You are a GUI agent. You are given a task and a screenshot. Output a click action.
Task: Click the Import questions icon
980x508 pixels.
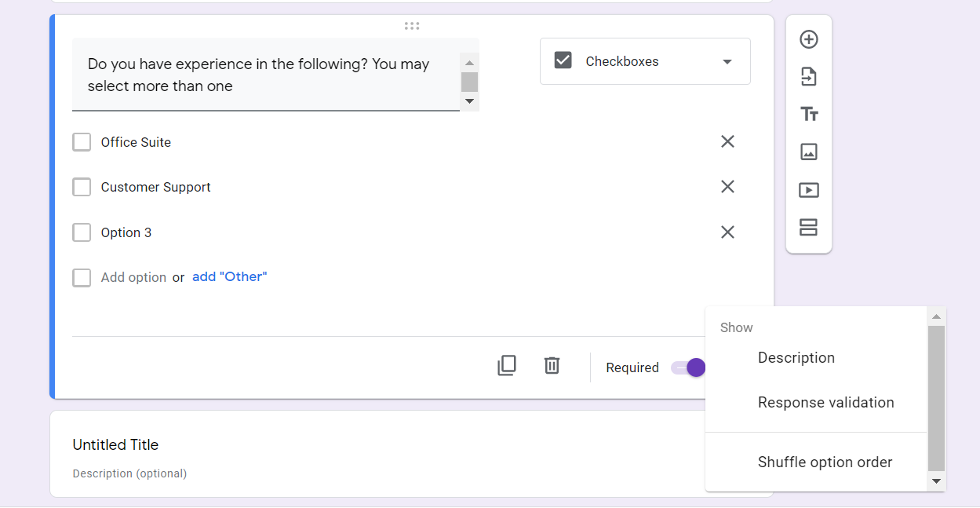click(x=809, y=77)
